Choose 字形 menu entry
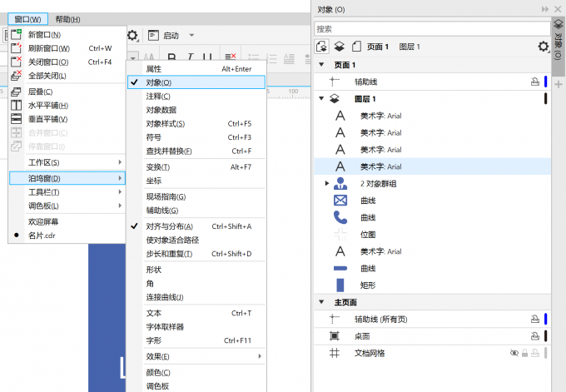Viewport: 566px width, 392px height. coord(196,340)
